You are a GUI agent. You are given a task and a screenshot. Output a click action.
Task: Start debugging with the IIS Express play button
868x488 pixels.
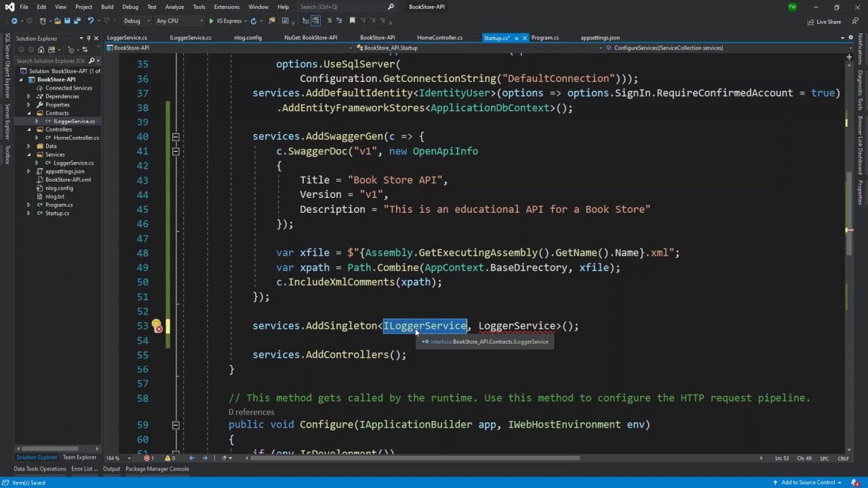212,21
